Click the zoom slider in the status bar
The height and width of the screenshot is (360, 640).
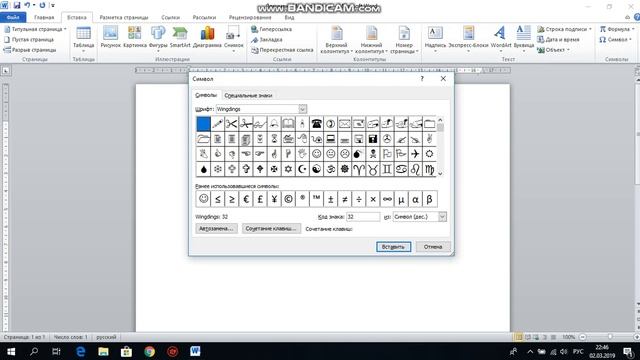pyautogui.click(x=610, y=337)
